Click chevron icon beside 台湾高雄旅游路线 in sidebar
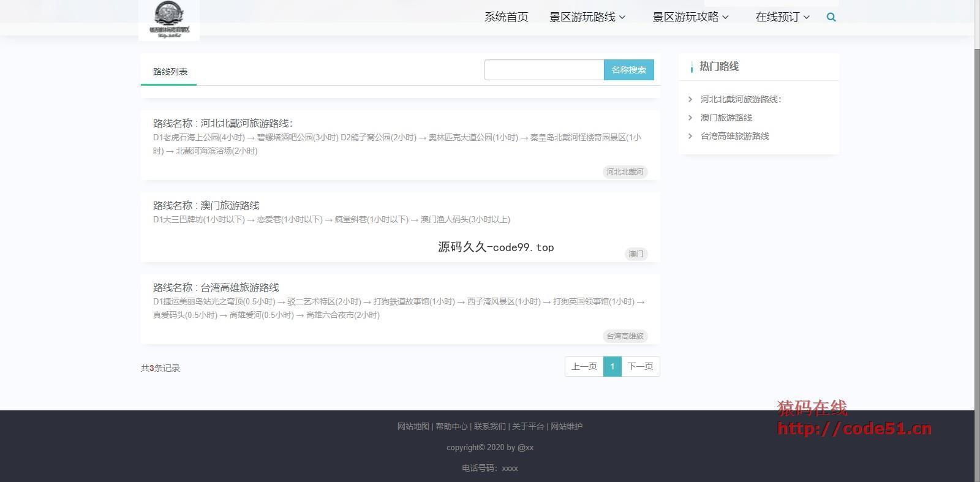The width and height of the screenshot is (980, 482). click(x=690, y=136)
